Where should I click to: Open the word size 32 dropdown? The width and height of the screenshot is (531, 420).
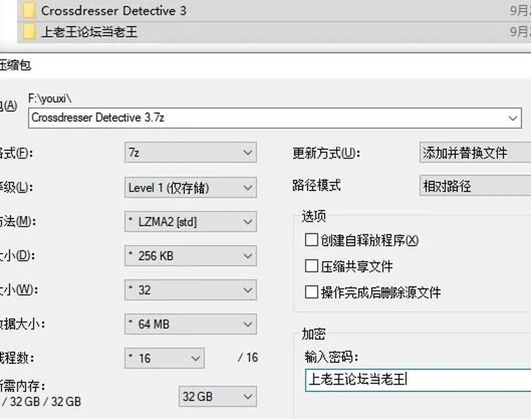(x=190, y=290)
